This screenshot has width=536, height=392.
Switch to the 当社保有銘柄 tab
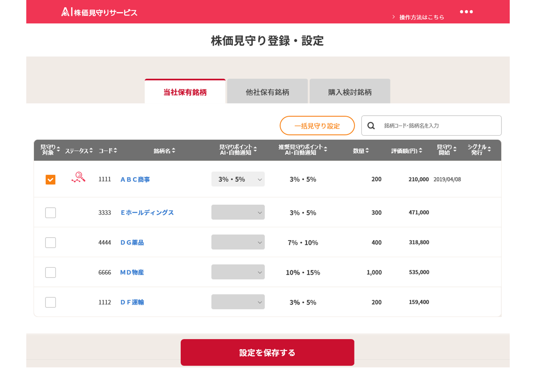(185, 92)
